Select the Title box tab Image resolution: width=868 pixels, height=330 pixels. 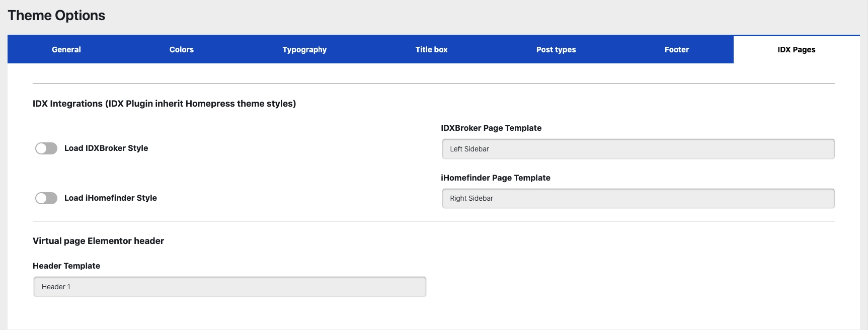pos(431,49)
